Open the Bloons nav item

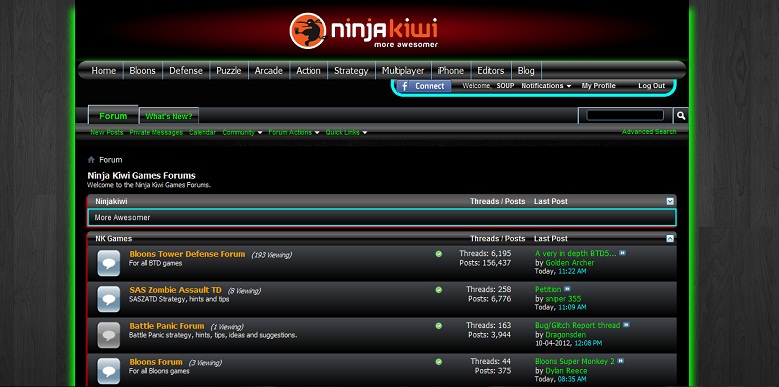pyautogui.click(x=143, y=71)
